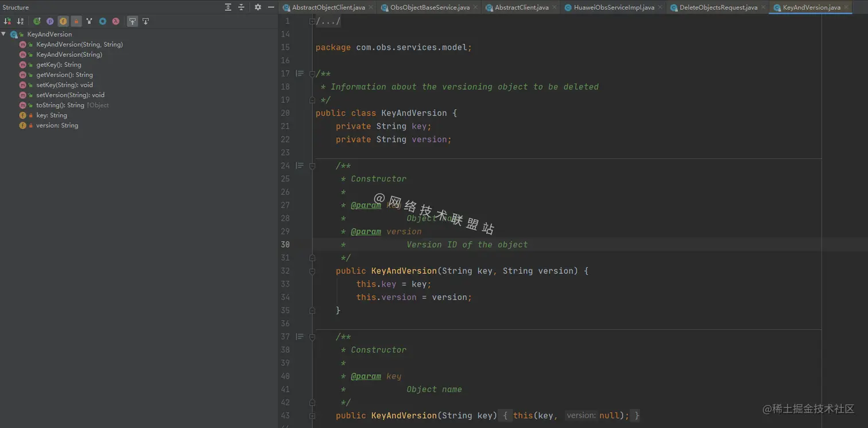Toggle rendered view for line 17 Javadoc
The image size is (868, 428).
point(300,74)
